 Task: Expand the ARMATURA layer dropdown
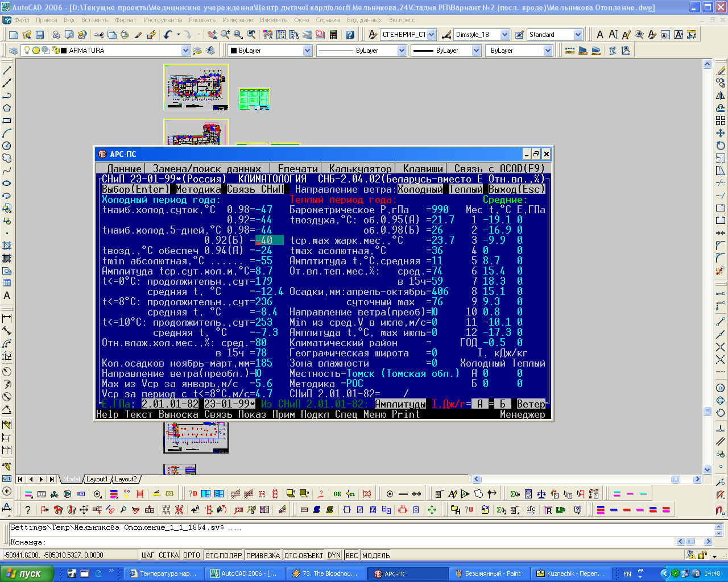(x=185, y=51)
